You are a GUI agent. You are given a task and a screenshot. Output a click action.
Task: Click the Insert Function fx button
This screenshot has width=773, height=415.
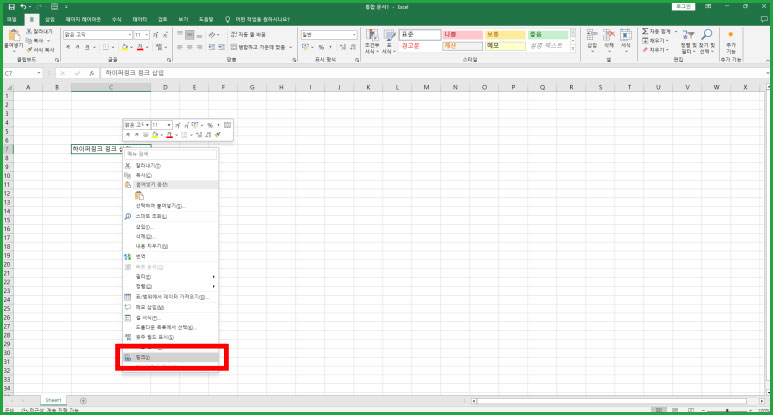(92, 73)
